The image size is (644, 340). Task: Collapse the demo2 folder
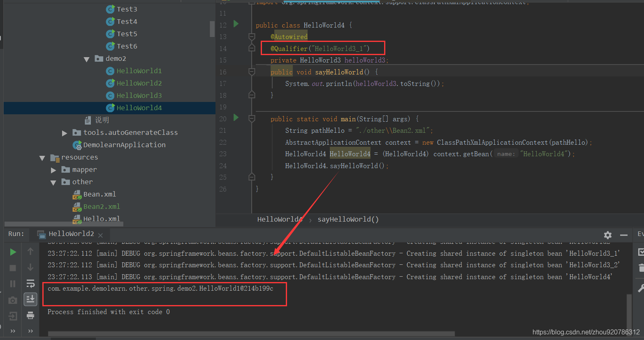point(86,59)
